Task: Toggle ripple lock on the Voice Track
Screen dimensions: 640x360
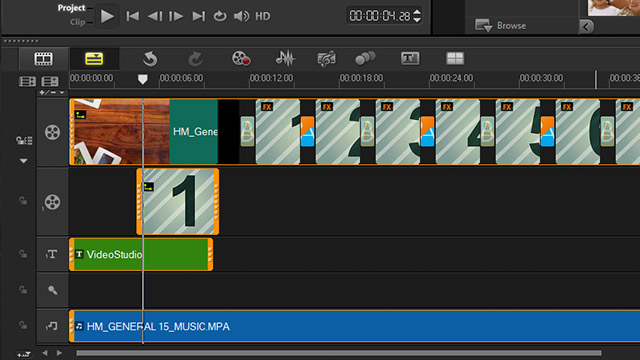Action: pyautogui.click(x=23, y=289)
